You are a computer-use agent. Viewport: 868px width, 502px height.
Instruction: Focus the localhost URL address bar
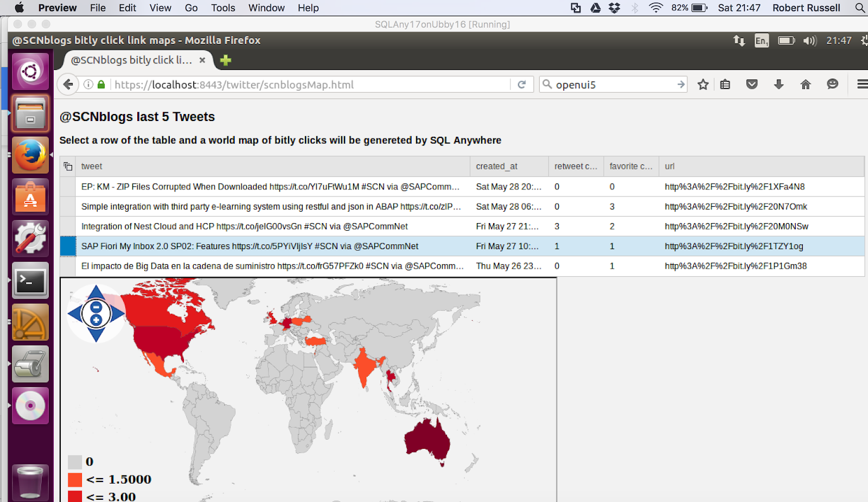[x=309, y=85]
